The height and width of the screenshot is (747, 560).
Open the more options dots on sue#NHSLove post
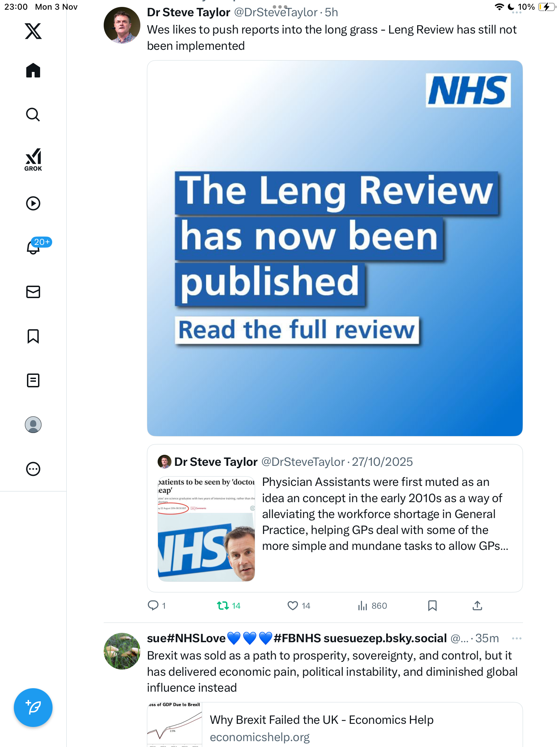tap(516, 638)
